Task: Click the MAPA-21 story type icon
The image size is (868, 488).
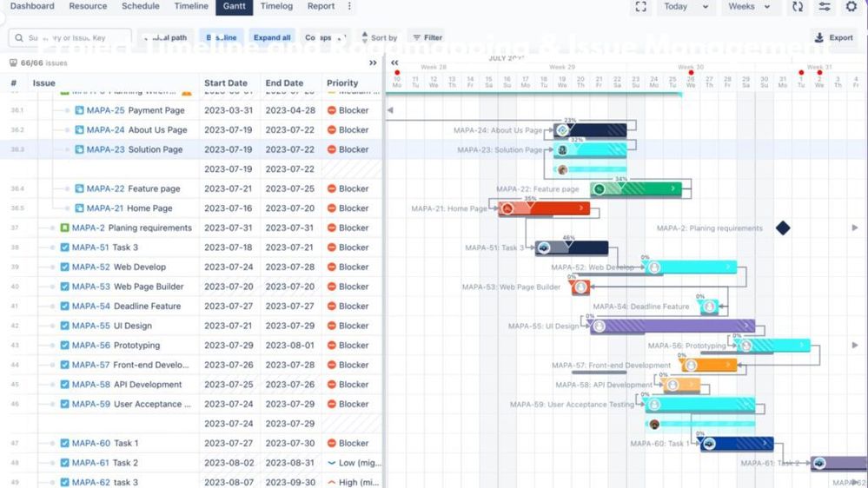Action: pos(79,208)
